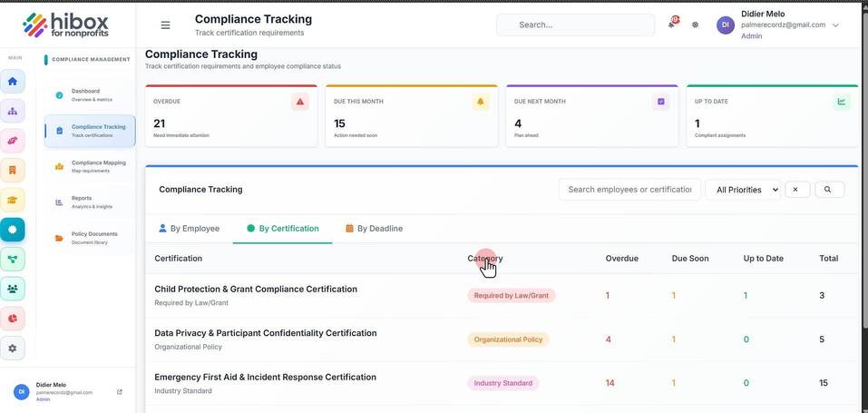Screen dimensions: 868x413
Task: Click total 3 in Child Protection row
Action: coord(822,296)
